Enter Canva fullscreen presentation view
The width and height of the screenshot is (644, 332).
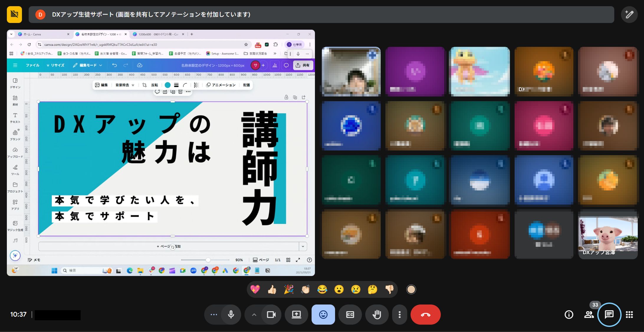[x=298, y=260]
